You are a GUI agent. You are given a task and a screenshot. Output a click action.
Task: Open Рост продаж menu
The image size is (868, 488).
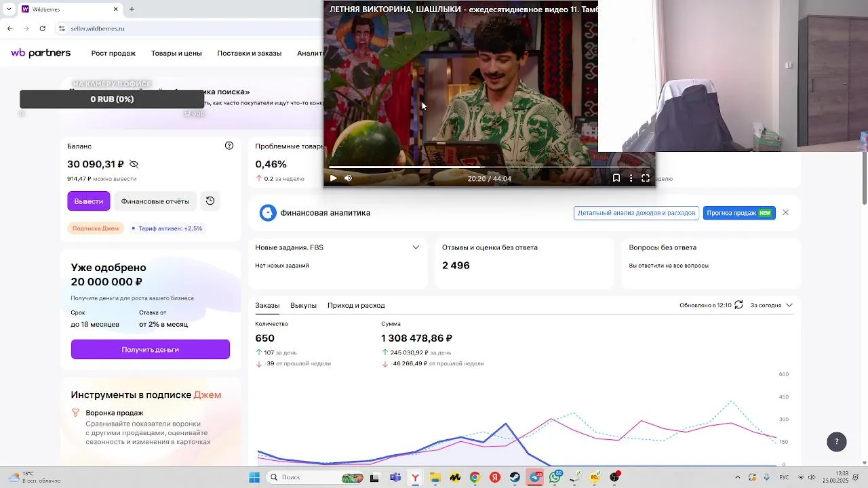pos(113,54)
